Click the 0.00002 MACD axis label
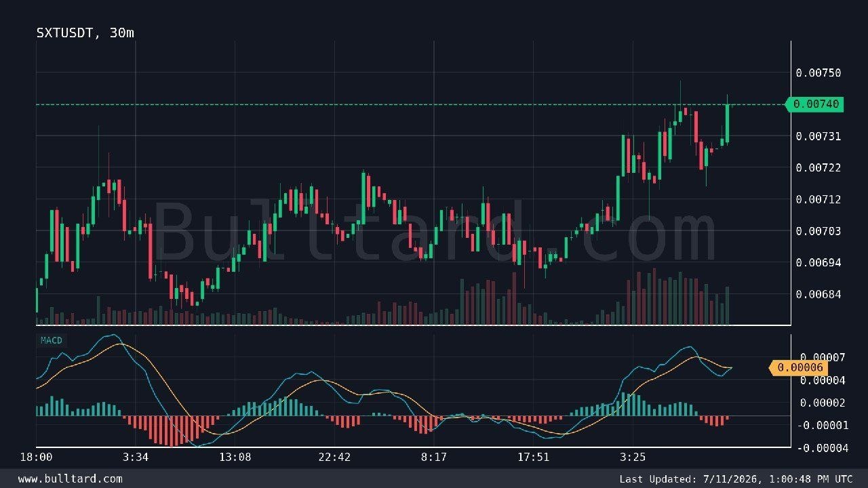The height and width of the screenshot is (488, 868). pyautogui.click(x=822, y=403)
